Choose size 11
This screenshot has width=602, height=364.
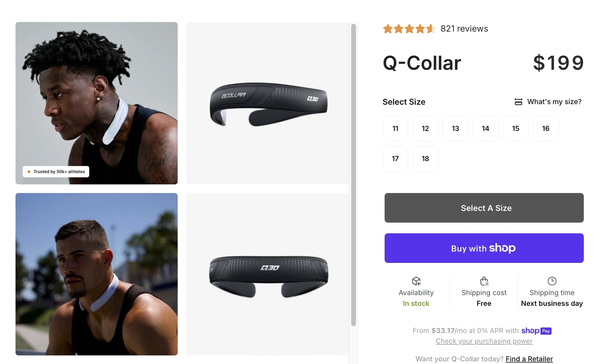[x=395, y=128]
